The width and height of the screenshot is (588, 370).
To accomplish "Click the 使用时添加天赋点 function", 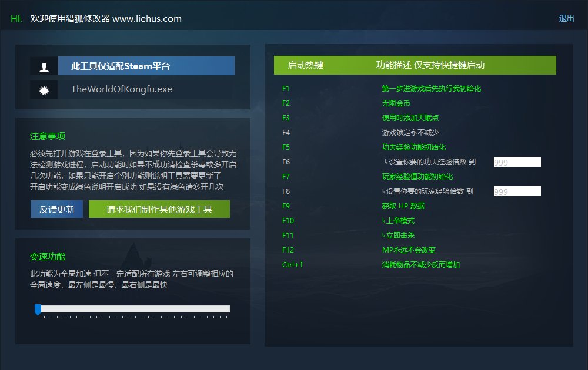I will tap(410, 117).
